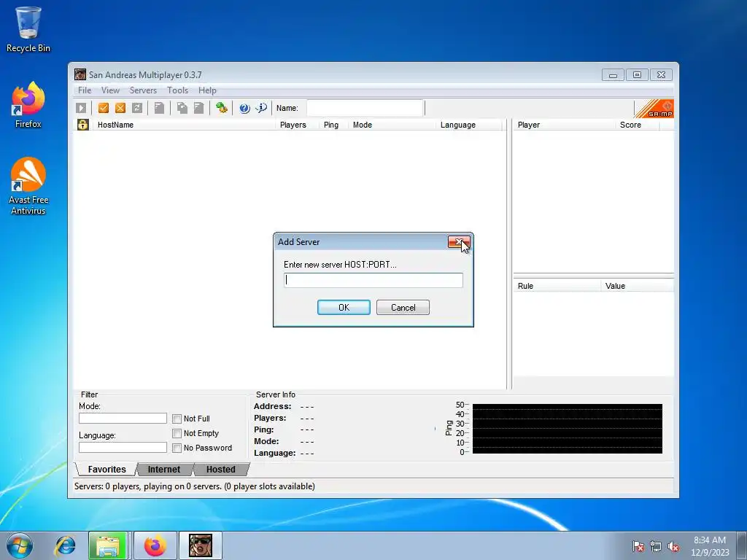
Task: Close the Add Server dialog with X
Action: tap(459, 242)
